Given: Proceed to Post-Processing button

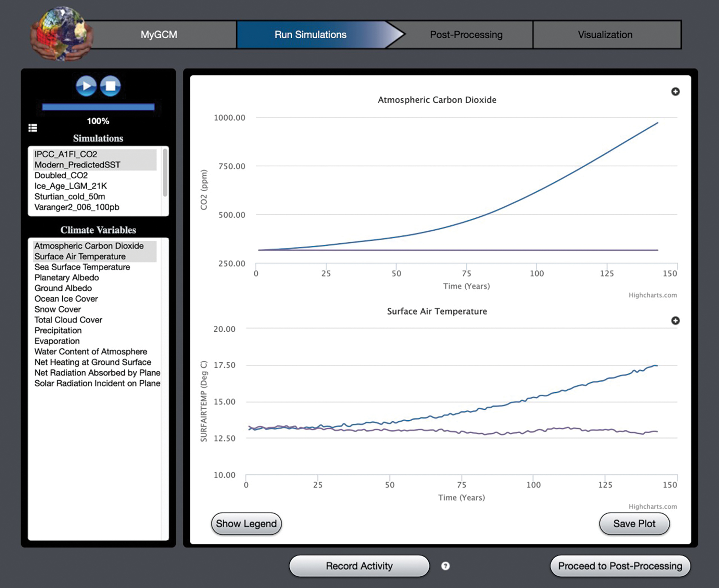Looking at the screenshot, I should coord(620,566).
